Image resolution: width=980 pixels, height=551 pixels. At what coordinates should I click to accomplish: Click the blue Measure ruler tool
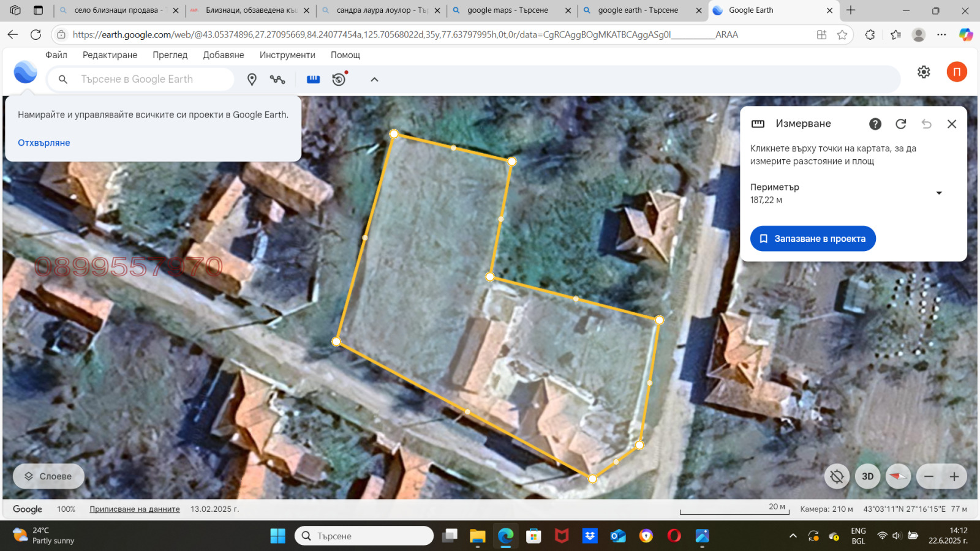coord(313,80)
